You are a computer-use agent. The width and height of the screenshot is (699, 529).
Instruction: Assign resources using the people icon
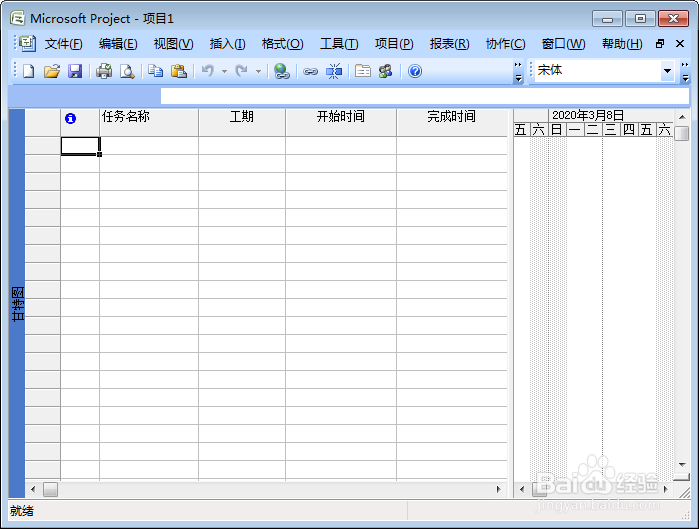click(x=386, y=71)
